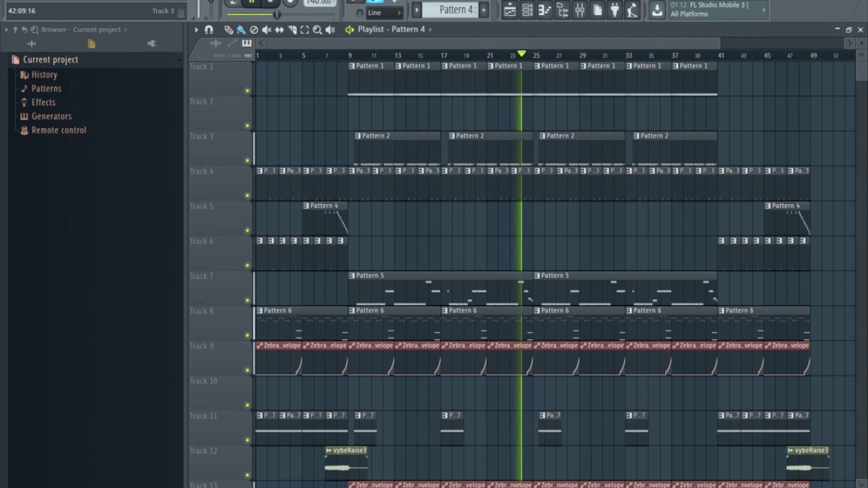Select the Slip tool in playlist toolbar
This screenshot has width=868, height=488.
pos(279,29)
